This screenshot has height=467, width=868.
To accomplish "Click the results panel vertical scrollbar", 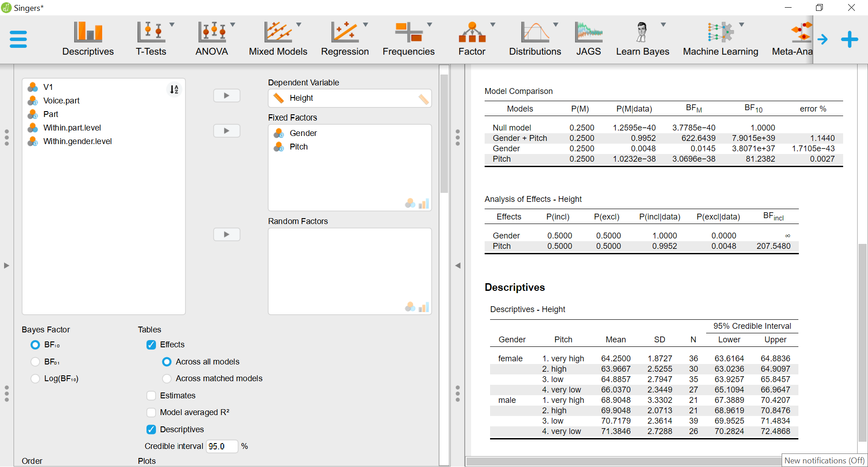I will pos(863,342).
